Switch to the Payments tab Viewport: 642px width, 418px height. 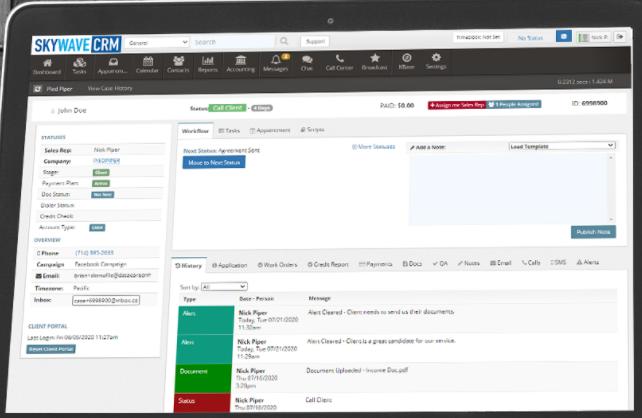click(375, 264)
